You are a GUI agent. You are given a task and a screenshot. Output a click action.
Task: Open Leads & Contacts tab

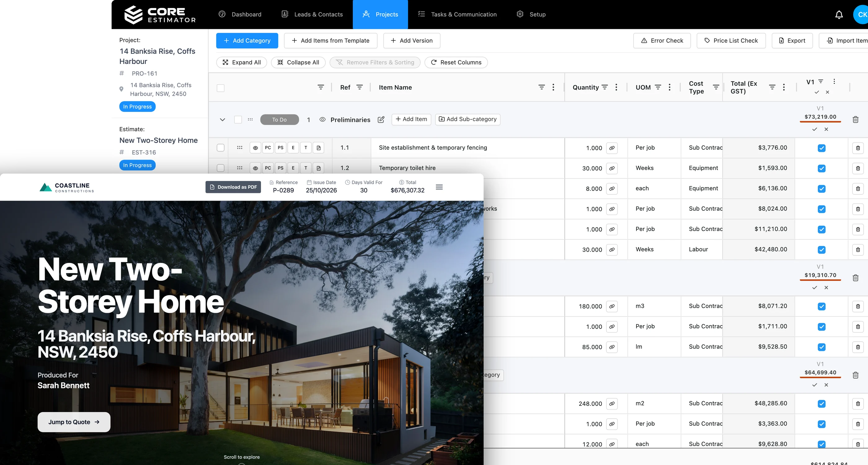[x=312, y=15]
